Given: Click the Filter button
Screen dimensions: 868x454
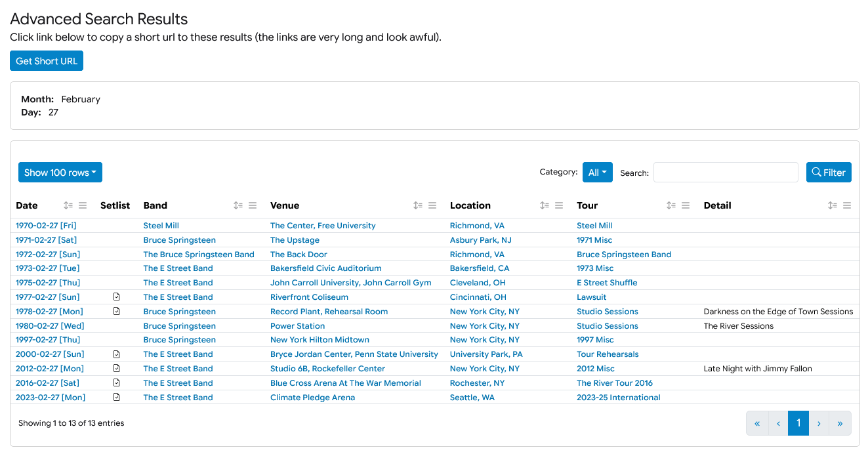Looking at the screenshot, I should click(829, 173).
